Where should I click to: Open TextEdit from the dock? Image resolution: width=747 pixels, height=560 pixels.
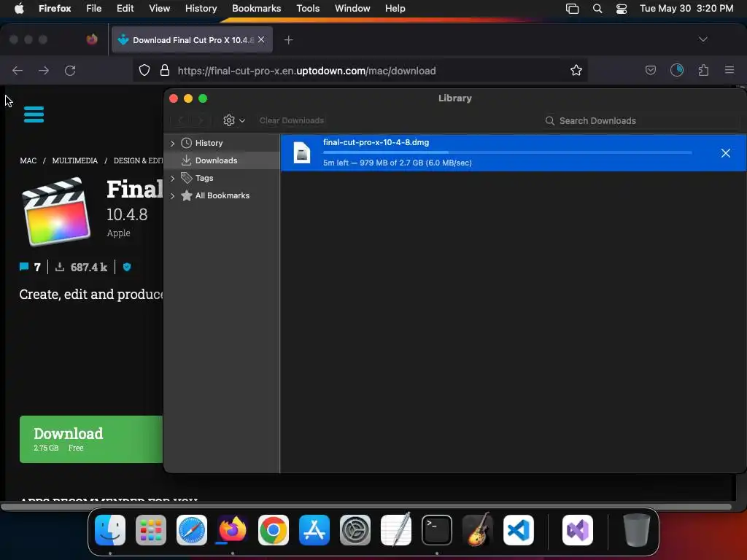point(396,530)
